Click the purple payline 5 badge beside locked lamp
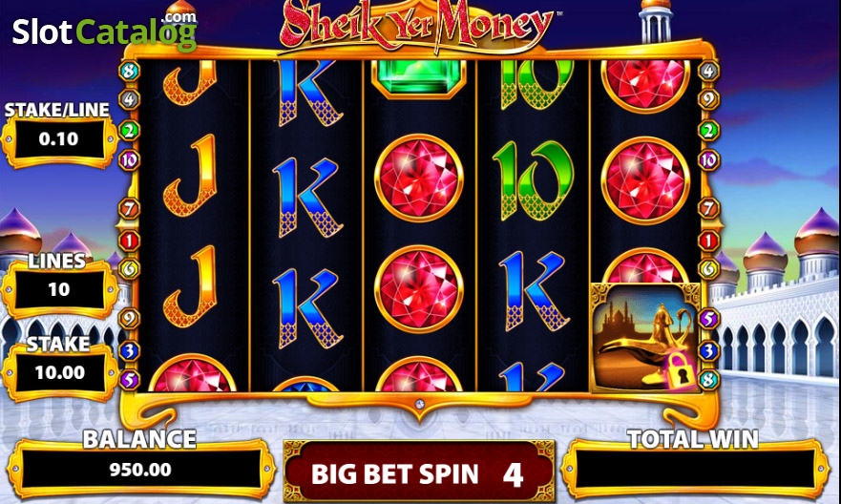Screen dimensions: 841x504 click(x=708, y=319)
